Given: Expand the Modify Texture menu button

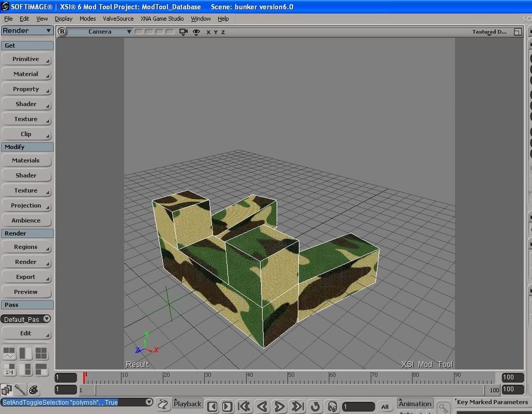Looking at the screenshot, I should tap(26, 190).
